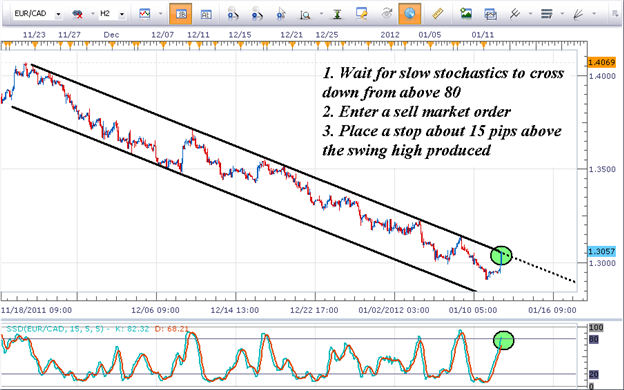Click the SSD(EUR/CAD, 15, 5, 5) indicator label
The image size is (624, 390).
[x=55, y=329]
